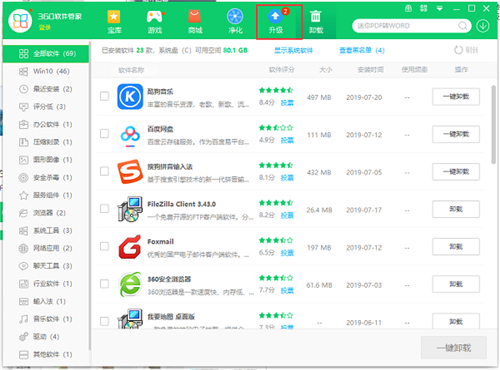Click the skin/theme icon in title bar
Screen dimensions: 500x370
(408, 8)
